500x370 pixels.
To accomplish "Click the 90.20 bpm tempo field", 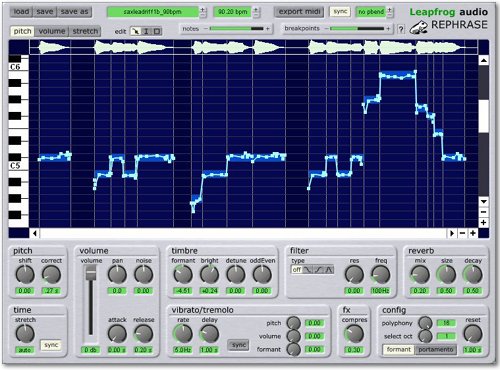I will pyautogui.click(x=232, y=12).
